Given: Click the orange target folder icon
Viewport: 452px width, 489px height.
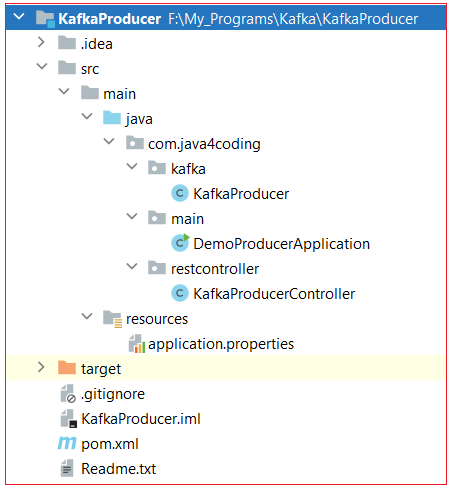Looking at the screenshot, I should pos(67,368).
